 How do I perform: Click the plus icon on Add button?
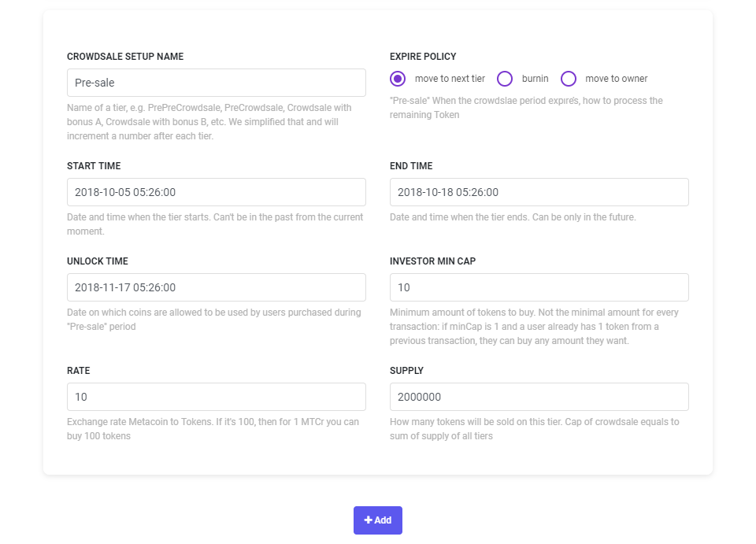tap(368, 520)
